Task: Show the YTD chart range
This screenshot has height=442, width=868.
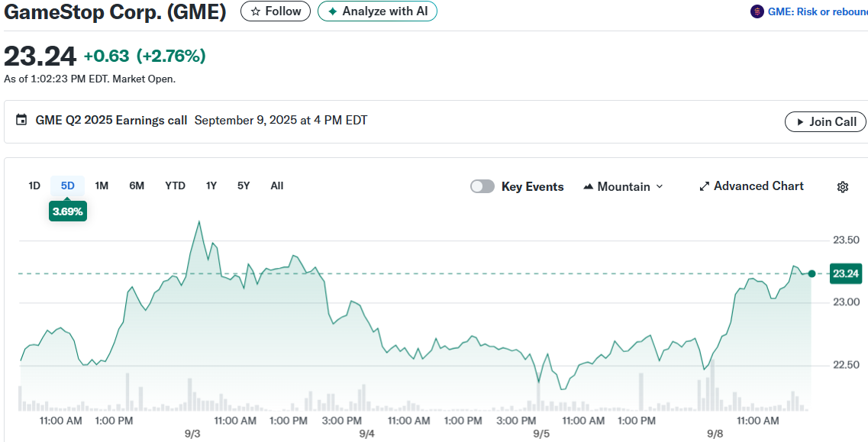Action: click(x=175, y=186)
